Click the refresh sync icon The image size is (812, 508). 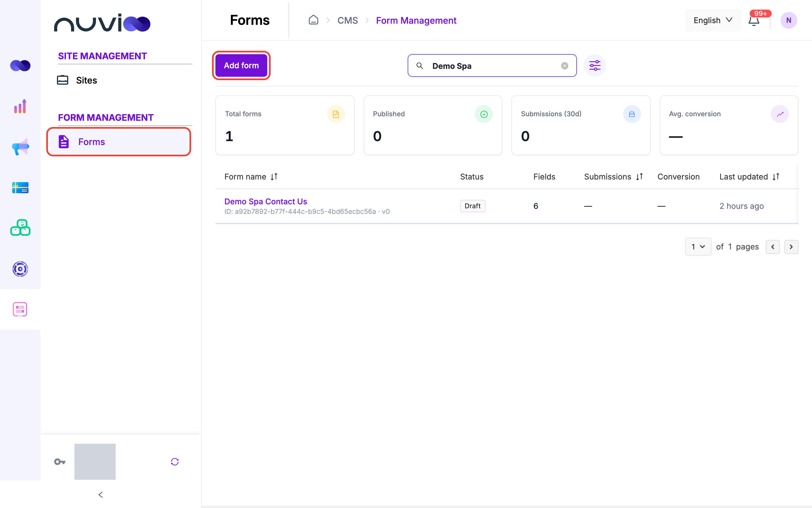click(x=175, y=462)
